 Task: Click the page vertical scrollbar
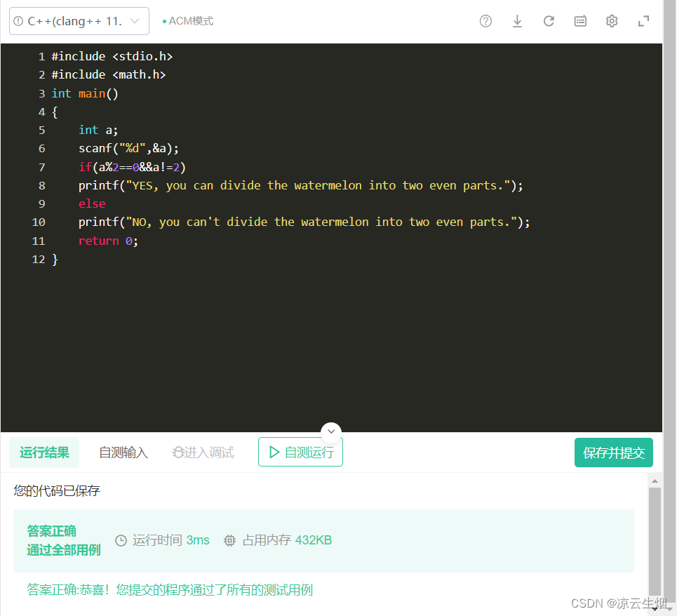670,302
